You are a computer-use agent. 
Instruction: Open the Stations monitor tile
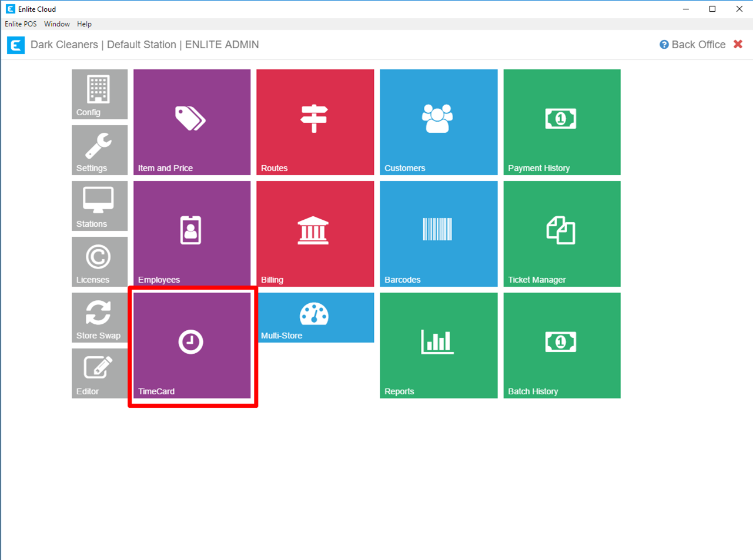click(99, 206)
